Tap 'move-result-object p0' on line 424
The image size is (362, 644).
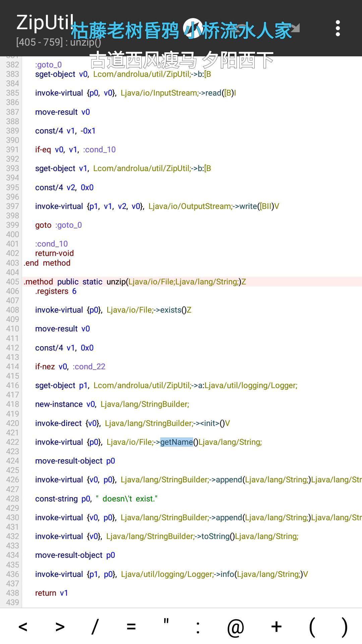tap(75, 461)
